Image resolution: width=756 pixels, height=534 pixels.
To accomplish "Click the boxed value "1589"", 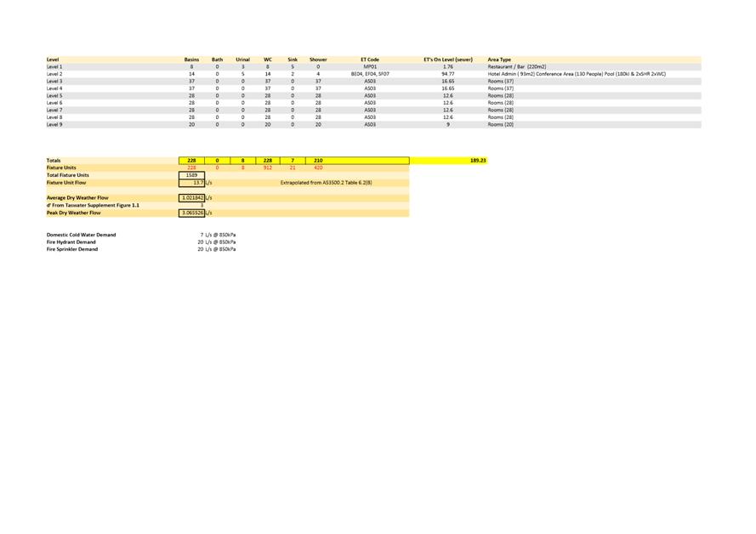I will coord(191,175).
